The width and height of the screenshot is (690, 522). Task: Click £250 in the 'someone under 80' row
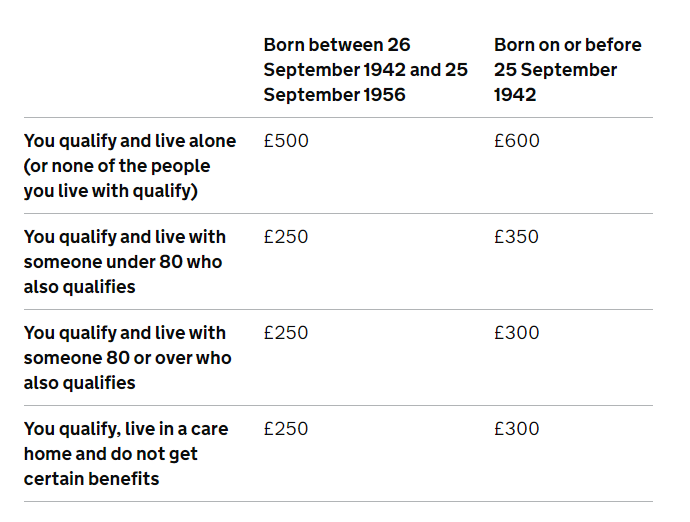pos(286,237)
